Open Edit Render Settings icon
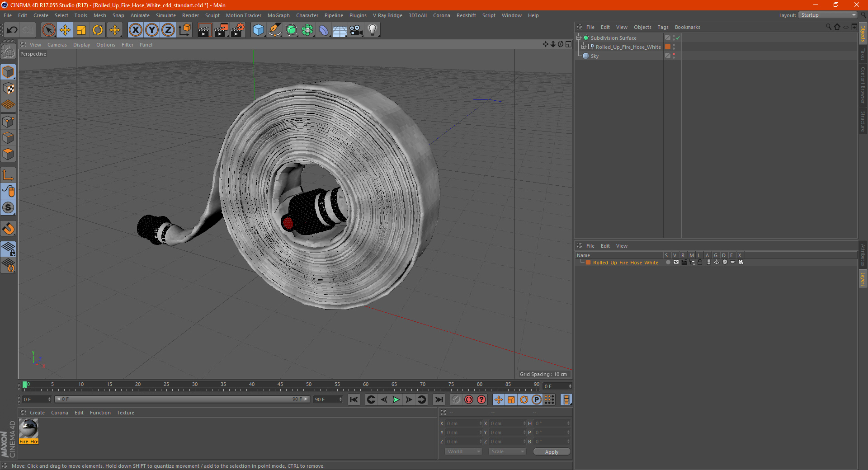This screenshot has width=868, height=470. (238, 30)
